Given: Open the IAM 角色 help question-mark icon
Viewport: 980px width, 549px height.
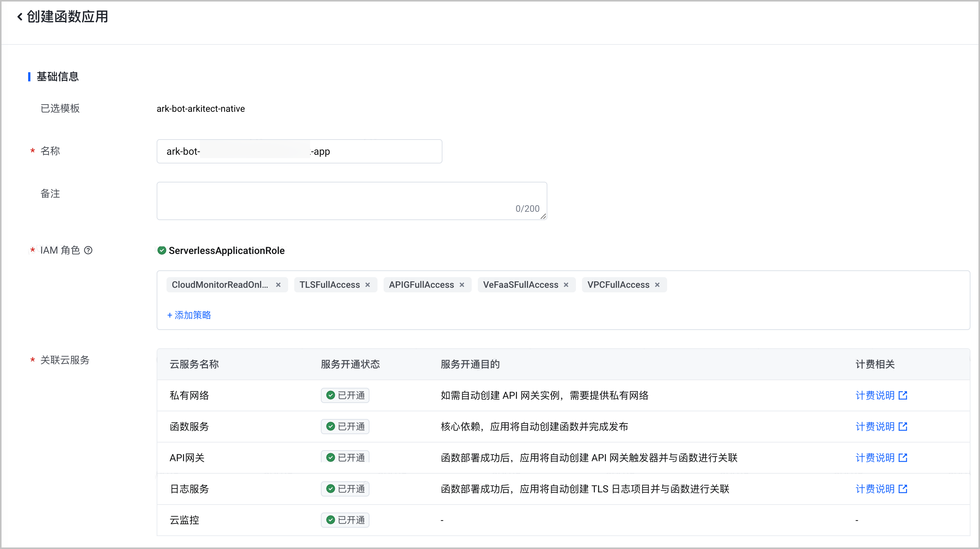Looking at the screenshot, I should click(x=88, y=250).
